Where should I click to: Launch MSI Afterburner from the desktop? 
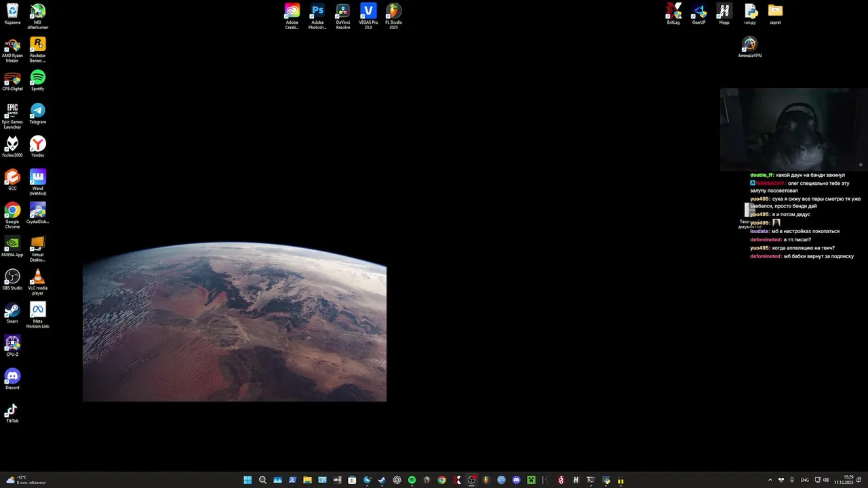pyautogui.click(x=38, y=16)
